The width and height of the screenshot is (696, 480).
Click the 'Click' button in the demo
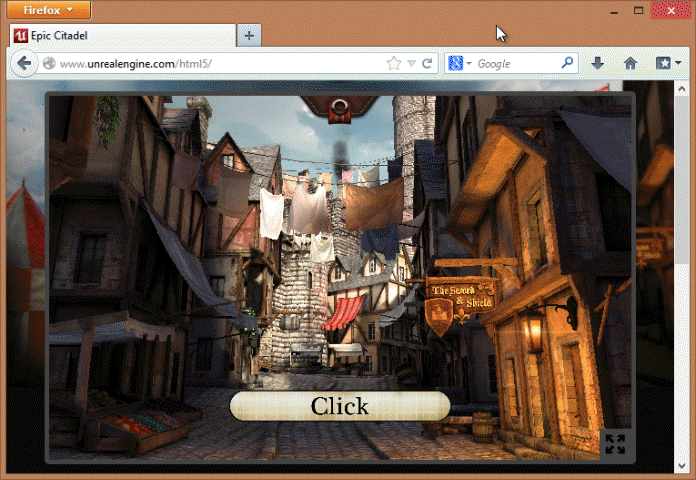pyautogui.click(x=340, y=406)
